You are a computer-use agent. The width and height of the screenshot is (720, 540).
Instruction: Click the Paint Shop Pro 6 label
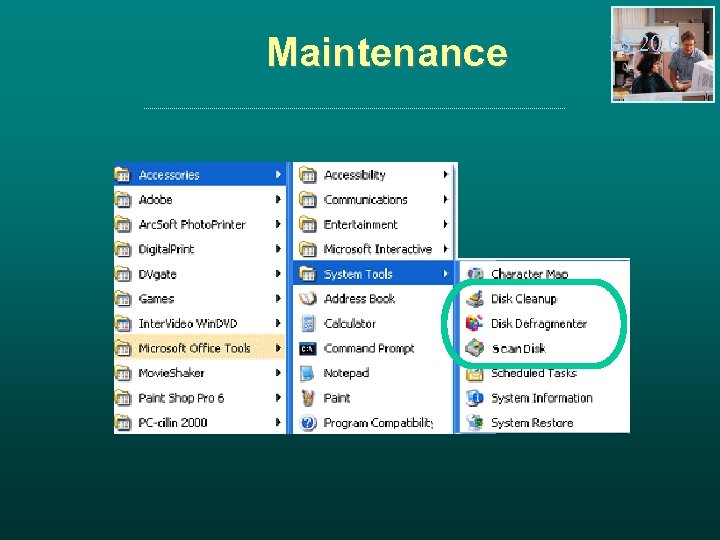click(181, 398)
